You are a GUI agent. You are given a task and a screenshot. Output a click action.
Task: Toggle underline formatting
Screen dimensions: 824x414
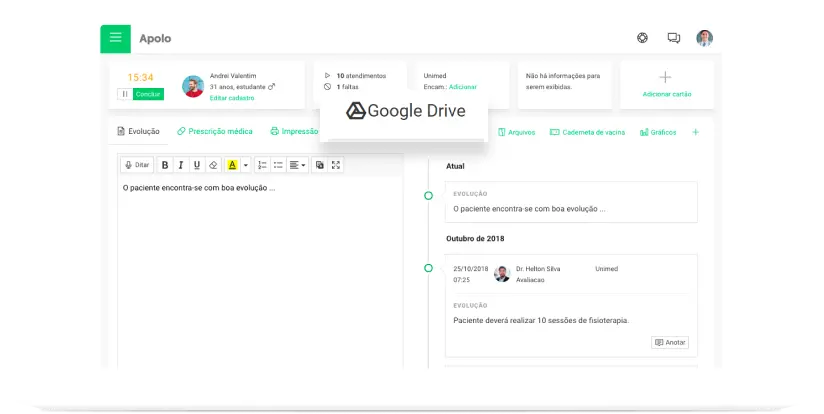[x=197, y=165]
